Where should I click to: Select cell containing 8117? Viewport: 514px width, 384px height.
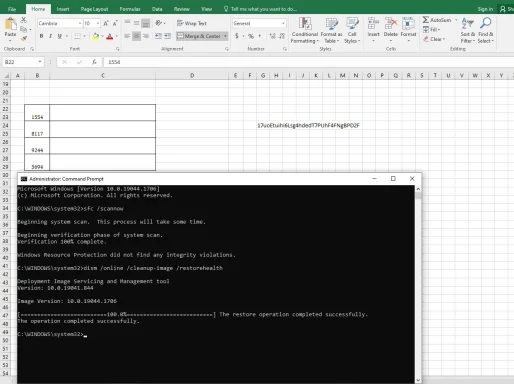37,130
